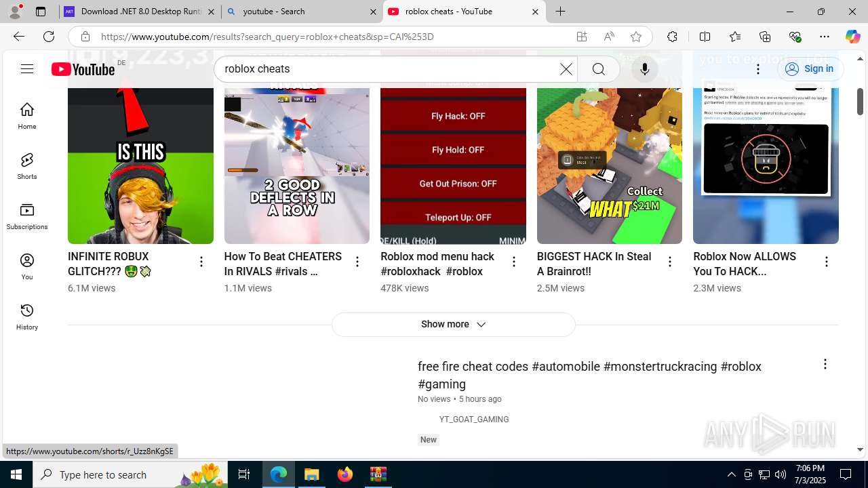Open Roblox Now ALLOWS You To HACK title
The width and height of the screenshot is (868, 488).
pyautogui.click(x=745, y=264)
